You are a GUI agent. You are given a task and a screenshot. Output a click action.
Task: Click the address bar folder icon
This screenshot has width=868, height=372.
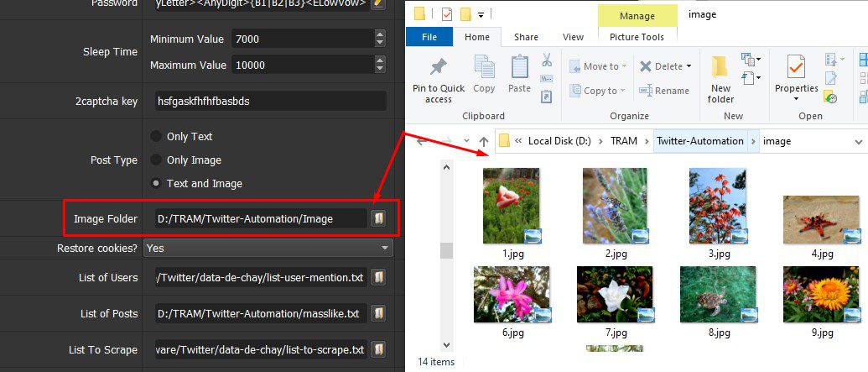(504, 141)
